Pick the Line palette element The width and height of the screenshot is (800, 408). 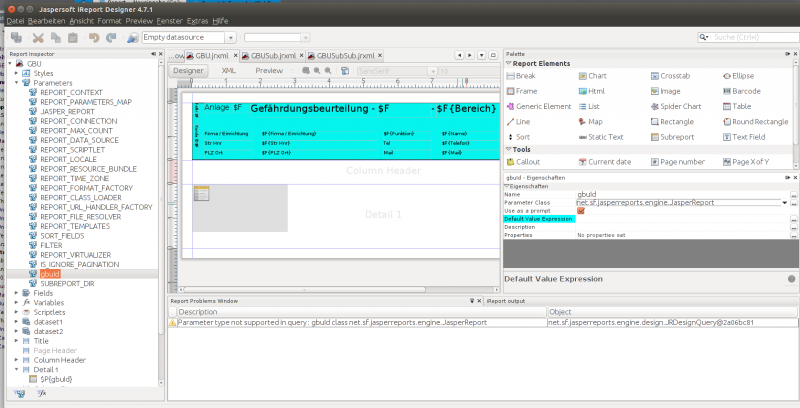[x=518, y=122]
